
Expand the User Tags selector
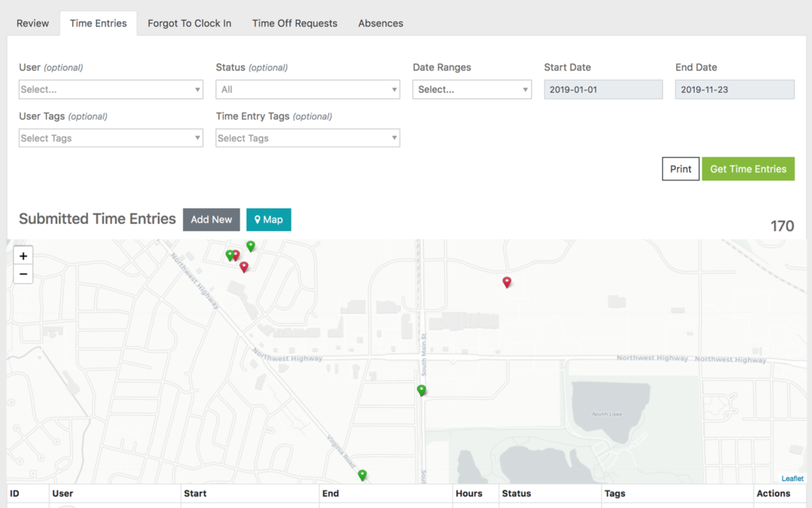(x=111, y=138)
